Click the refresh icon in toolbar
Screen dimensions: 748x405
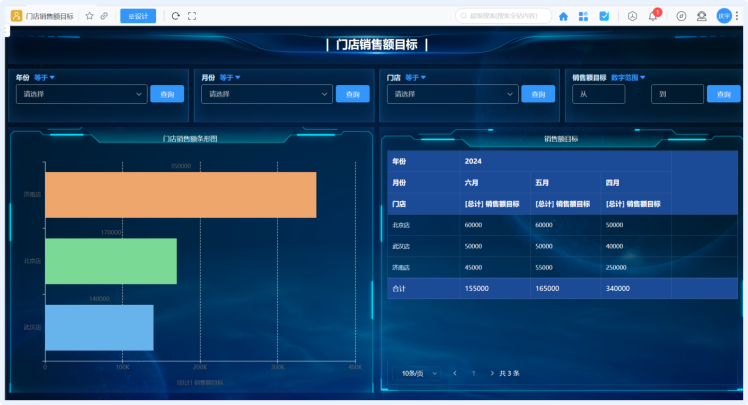[176, 16]
